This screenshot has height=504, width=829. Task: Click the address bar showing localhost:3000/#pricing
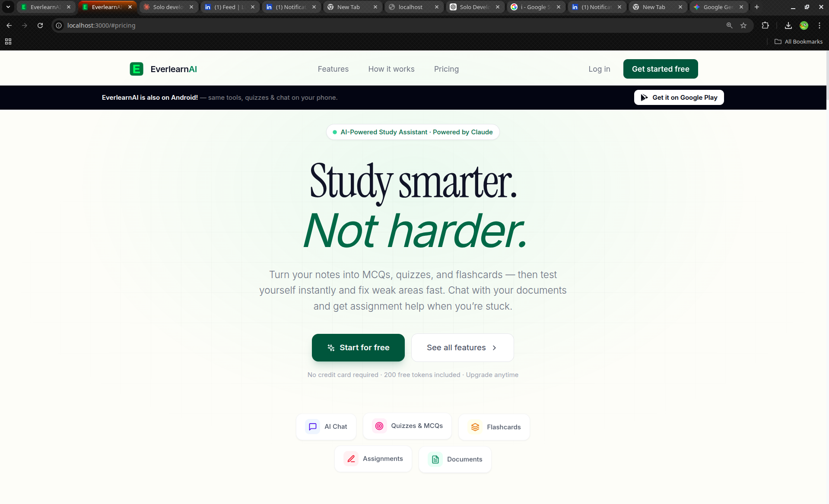tap(389, 25)
